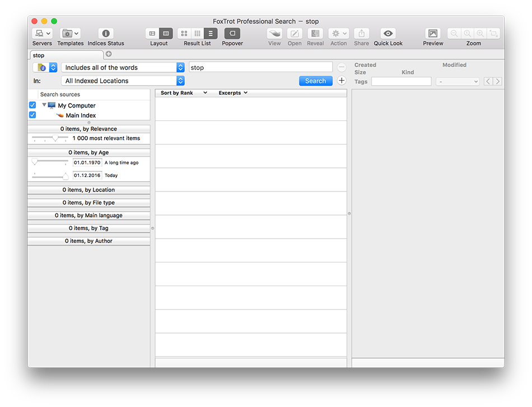The image size is (532, 407).
Task: Click the "0 items, by Relevance" header
Action: pyautogui.click(x=88, y=129)
